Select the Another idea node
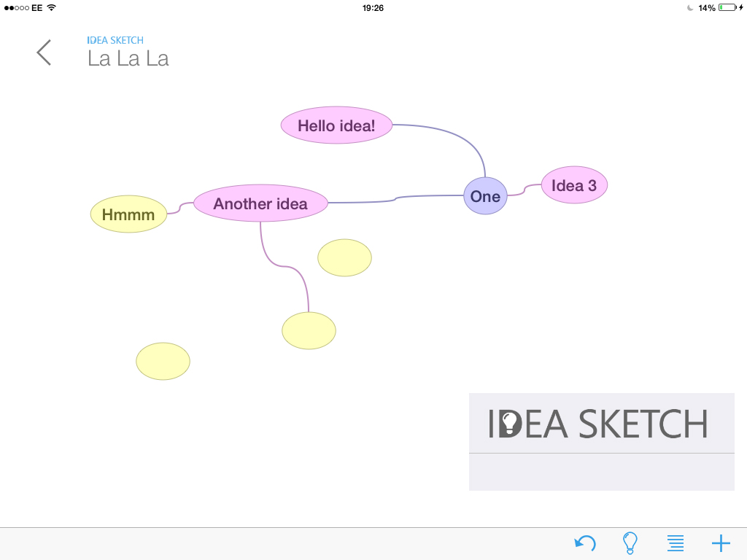Viewport: 747px width, 560px height. tap(260, 203)
